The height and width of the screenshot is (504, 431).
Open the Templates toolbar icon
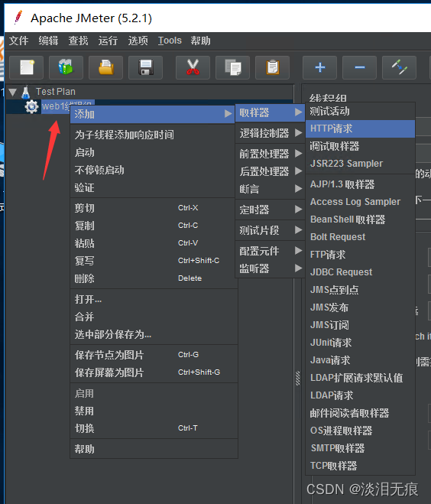click(66, 67)
